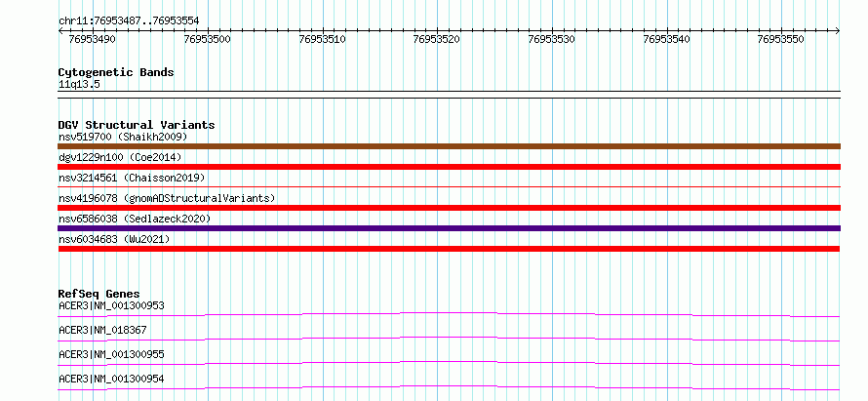The width and height of the screenshot is (868, 401).
Task: Click the left arrowhead of the ruler
Action: (60, 31)
